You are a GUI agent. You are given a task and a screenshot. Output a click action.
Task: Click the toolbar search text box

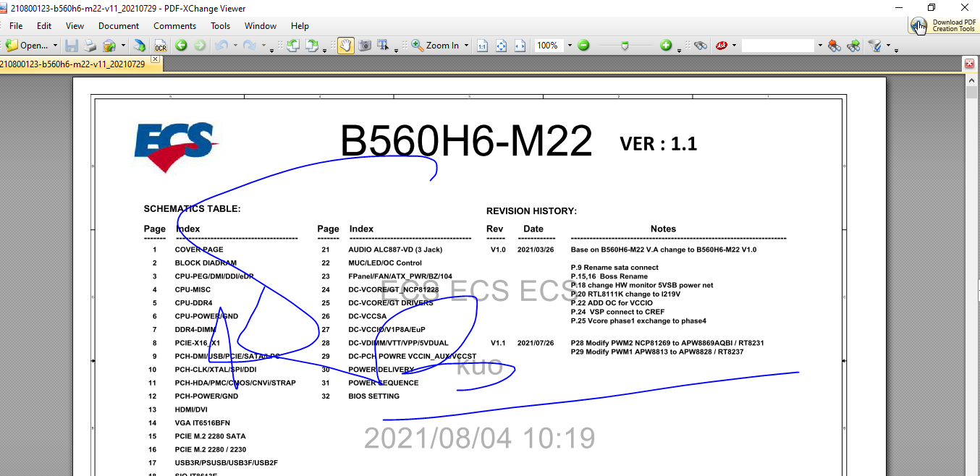click(x=778, y=45)
